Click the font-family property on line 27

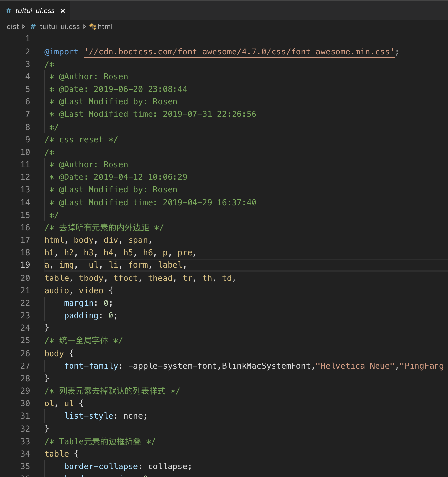point(91,366)
